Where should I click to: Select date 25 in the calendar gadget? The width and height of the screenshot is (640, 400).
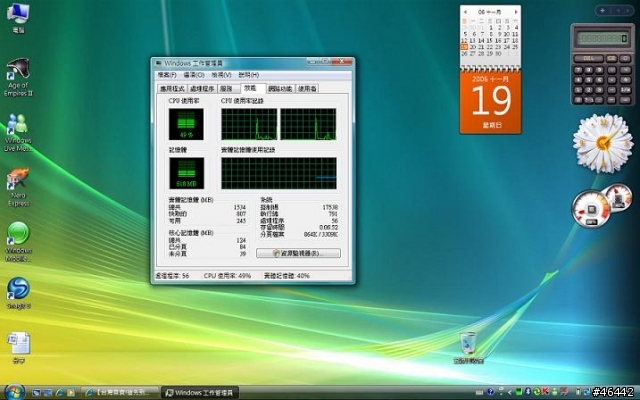pyautogui.click(x=515, y=47)
